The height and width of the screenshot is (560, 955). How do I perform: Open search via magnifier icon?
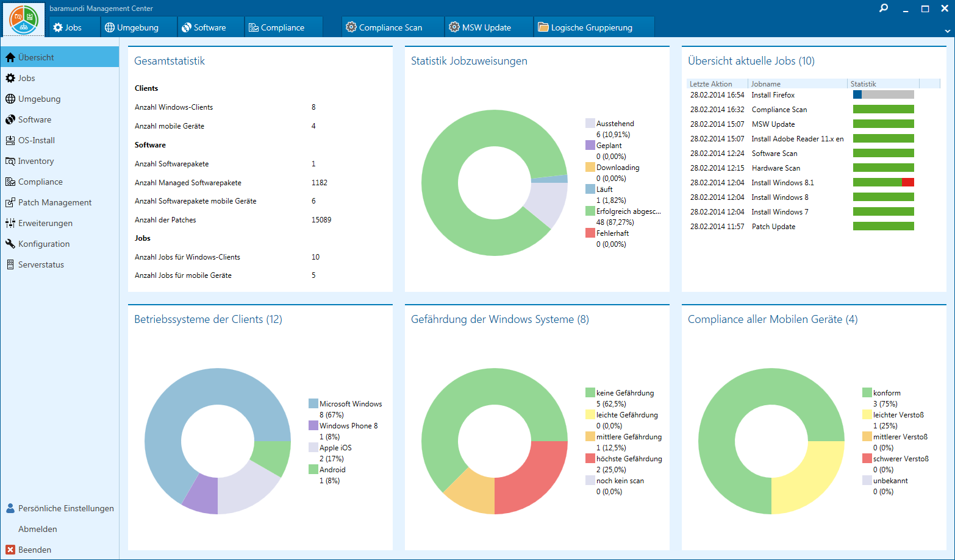(x=884, y=9)
